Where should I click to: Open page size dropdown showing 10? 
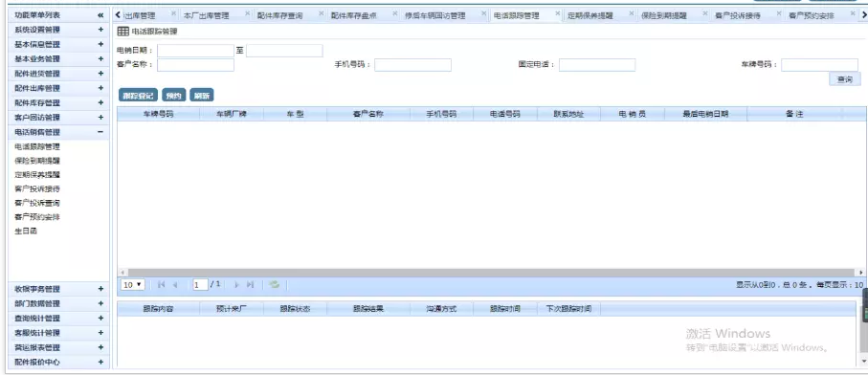[133, 284]
